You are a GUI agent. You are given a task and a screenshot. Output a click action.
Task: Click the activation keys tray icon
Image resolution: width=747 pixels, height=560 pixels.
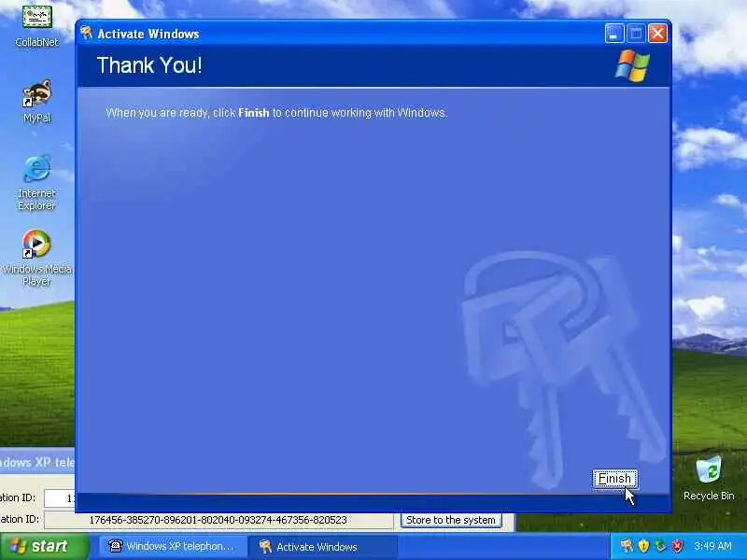pyautogui.click(x=627, y=546)
